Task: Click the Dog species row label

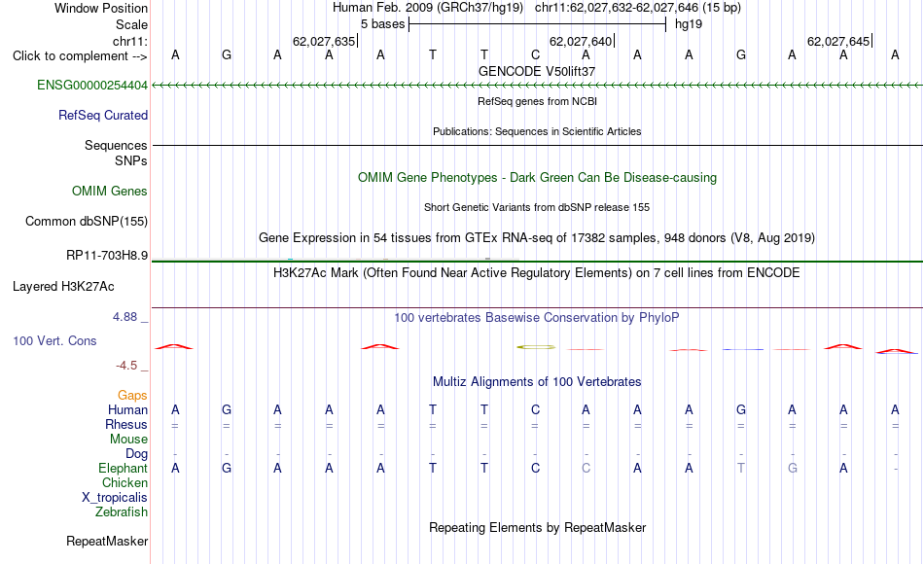Action: (136, 454)
